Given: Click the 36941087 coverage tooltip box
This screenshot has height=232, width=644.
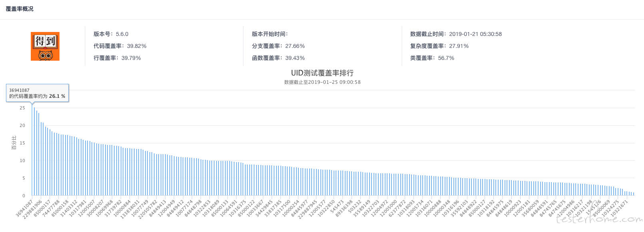Looking at the screenshot, I should (x=37, y=93).
